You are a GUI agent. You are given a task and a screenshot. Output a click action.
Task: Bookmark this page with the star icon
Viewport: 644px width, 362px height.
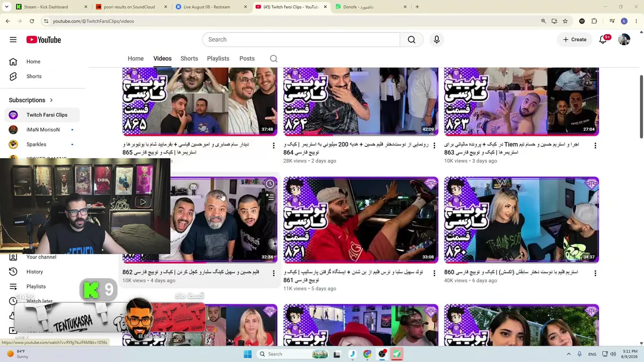click(565, 21)
